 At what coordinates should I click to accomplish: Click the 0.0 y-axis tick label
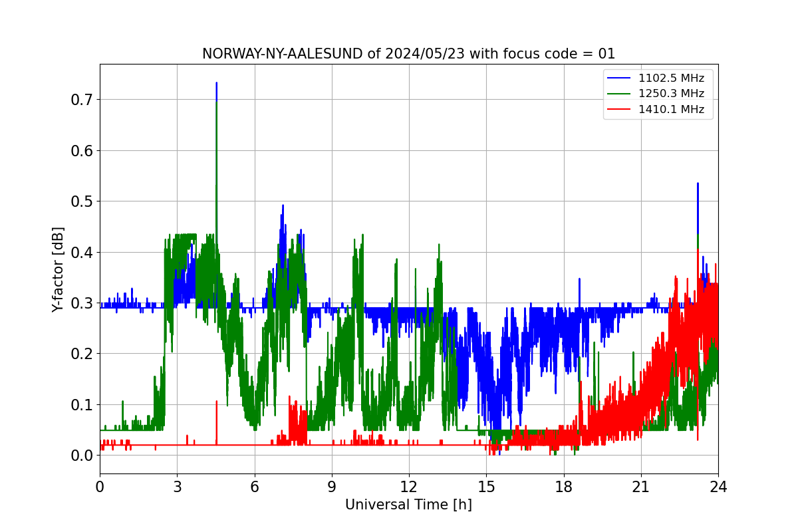[x=81, y=456]
